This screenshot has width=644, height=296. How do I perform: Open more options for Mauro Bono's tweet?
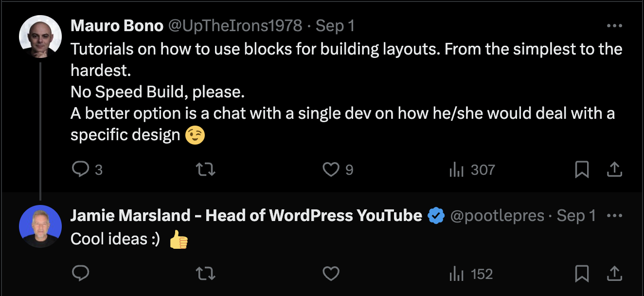pos(614,26)
